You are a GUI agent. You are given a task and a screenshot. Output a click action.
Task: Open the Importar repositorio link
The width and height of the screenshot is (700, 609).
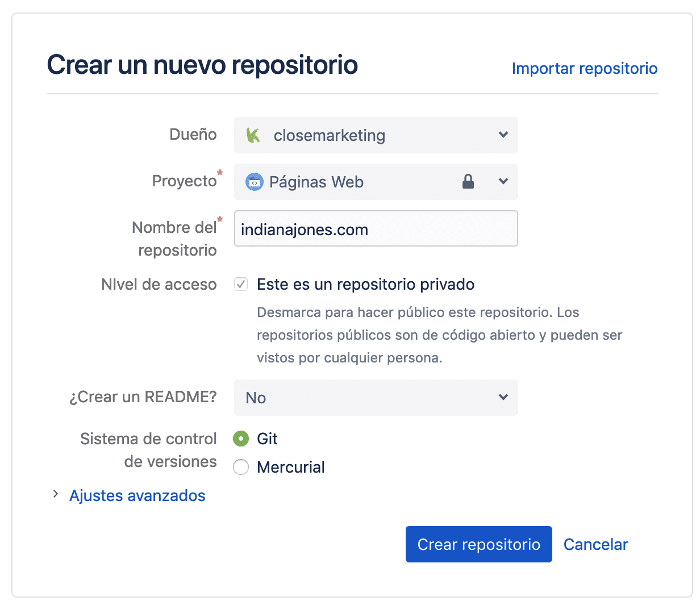point(585,68)
